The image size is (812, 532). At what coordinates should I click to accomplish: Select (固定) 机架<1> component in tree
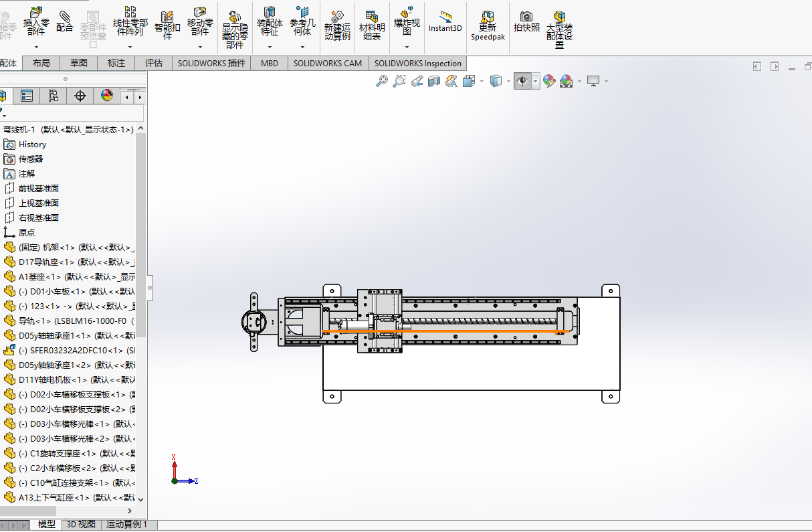point(69,247)
